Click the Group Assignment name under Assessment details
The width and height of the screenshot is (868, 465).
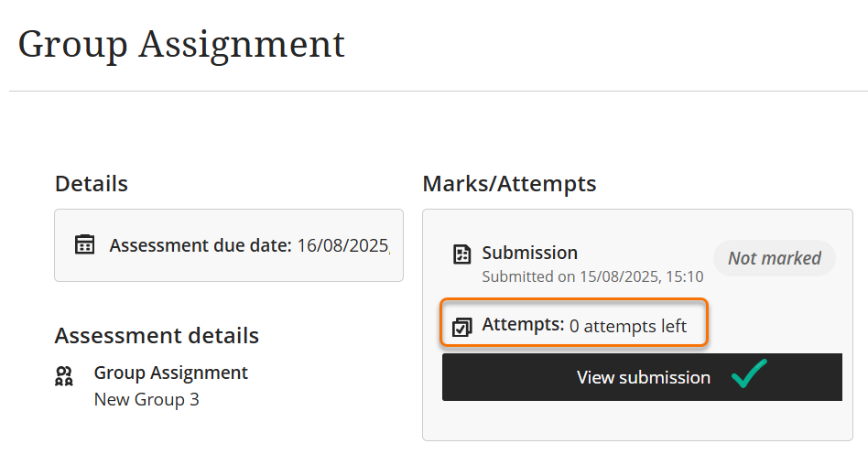pos(170,373)
